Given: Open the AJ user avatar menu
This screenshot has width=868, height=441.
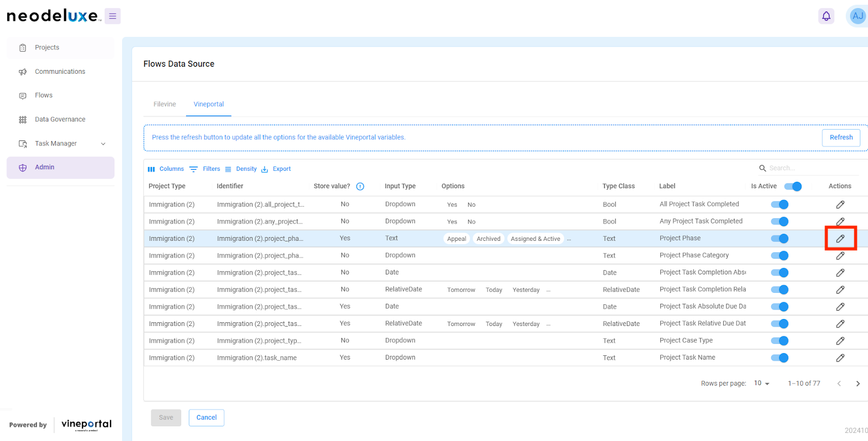Looking at the screenshot, I should coord(858,16).
